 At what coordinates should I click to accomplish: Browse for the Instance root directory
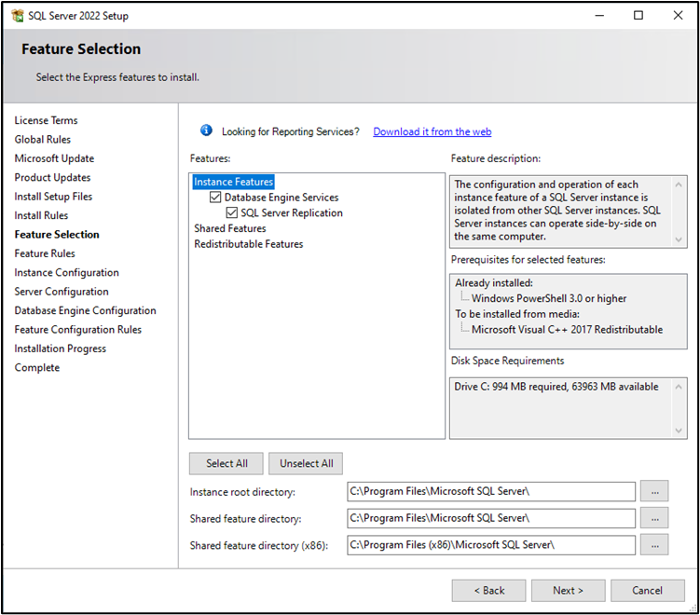tap(654, 491)
